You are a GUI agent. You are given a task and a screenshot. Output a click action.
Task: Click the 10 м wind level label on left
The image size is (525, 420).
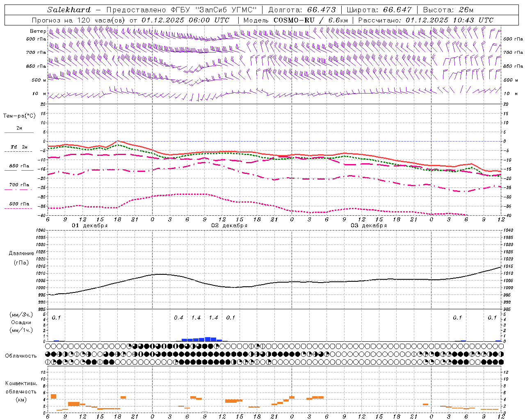point(39,94)
